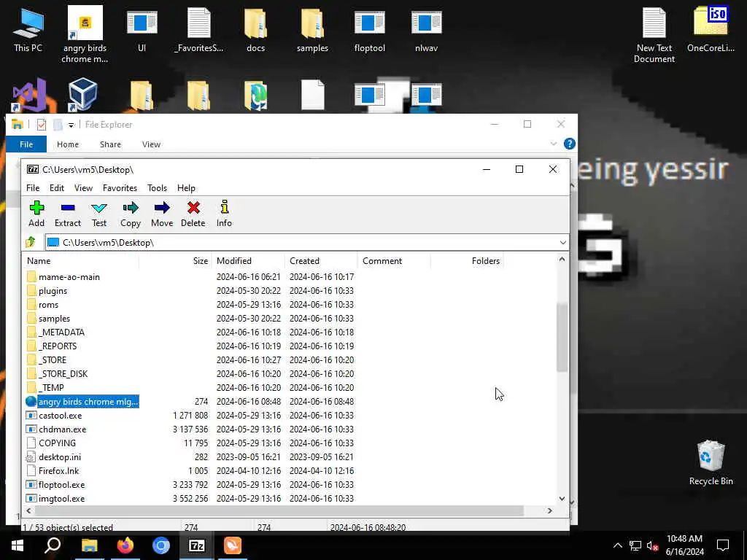Viewport: 747px width, 560px height.
Task: Select floptool.exe in the file list
Action: click(x=61, y=484)
